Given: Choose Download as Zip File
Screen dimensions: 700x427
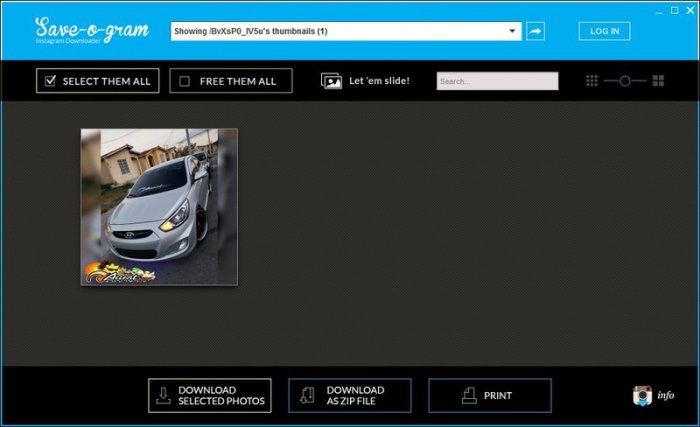Looking at the screenshot, I should tap(349, 396).
